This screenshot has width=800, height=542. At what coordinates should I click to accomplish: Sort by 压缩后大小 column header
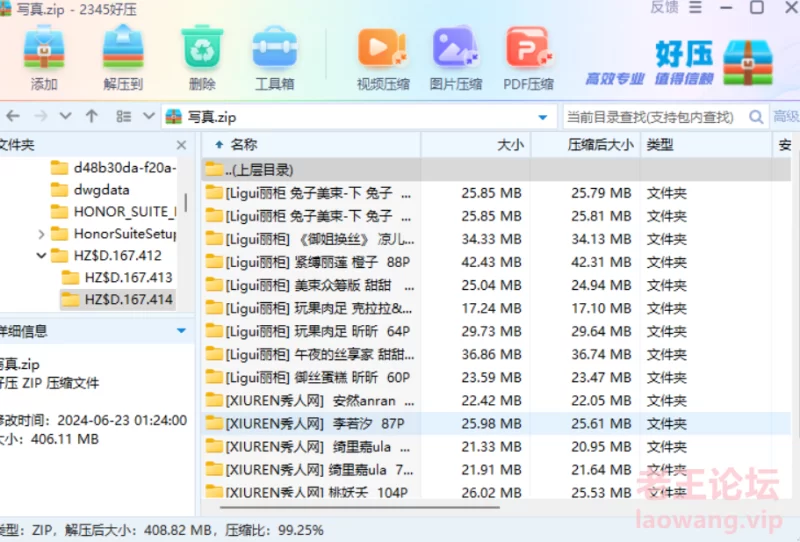586,145
